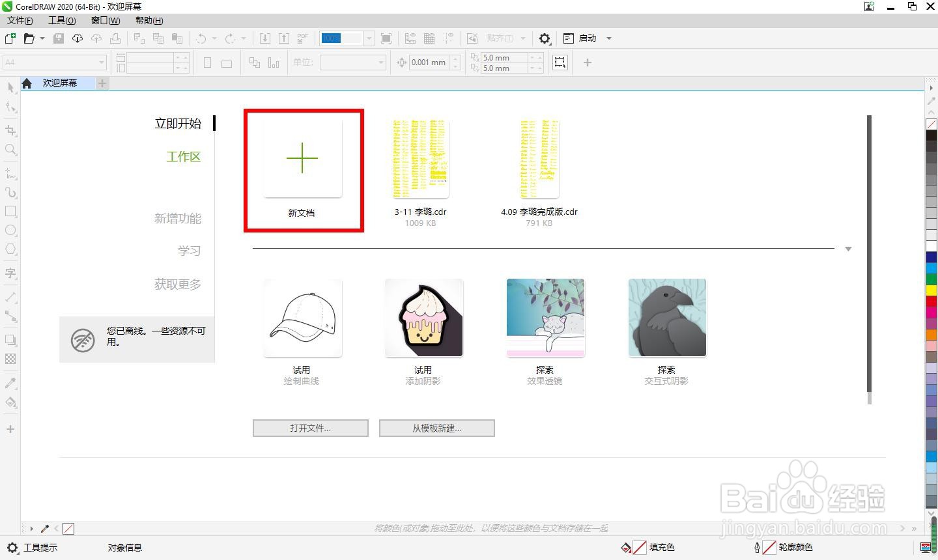
Task: Select the Drop Shadow tool
Action: [10, 339]
